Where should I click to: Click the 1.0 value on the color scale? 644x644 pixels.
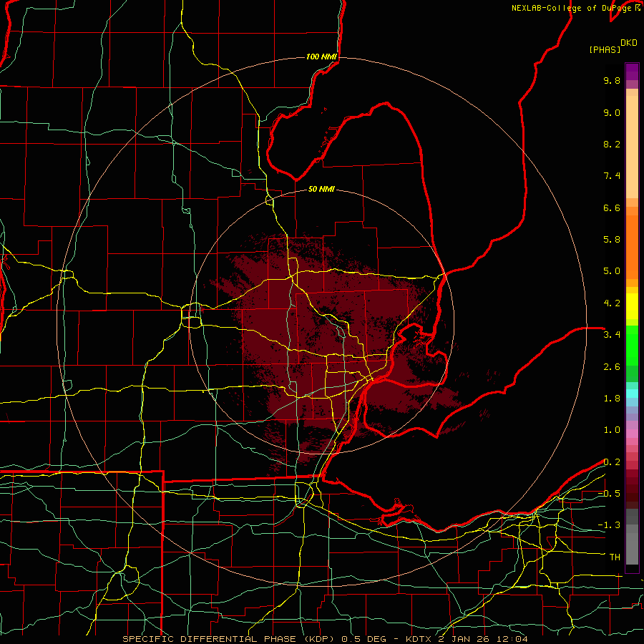click(x=612, y=430)
